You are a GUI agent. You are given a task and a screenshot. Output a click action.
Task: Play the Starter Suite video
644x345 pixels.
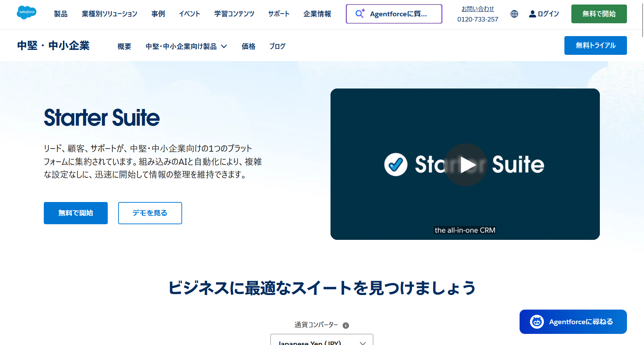click(x=465, y=165)
